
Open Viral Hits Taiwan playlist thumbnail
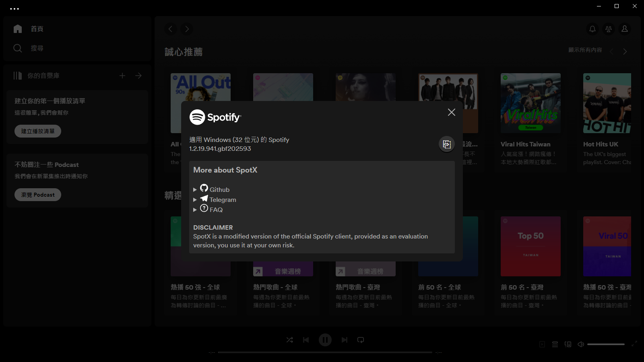[530, 103]
